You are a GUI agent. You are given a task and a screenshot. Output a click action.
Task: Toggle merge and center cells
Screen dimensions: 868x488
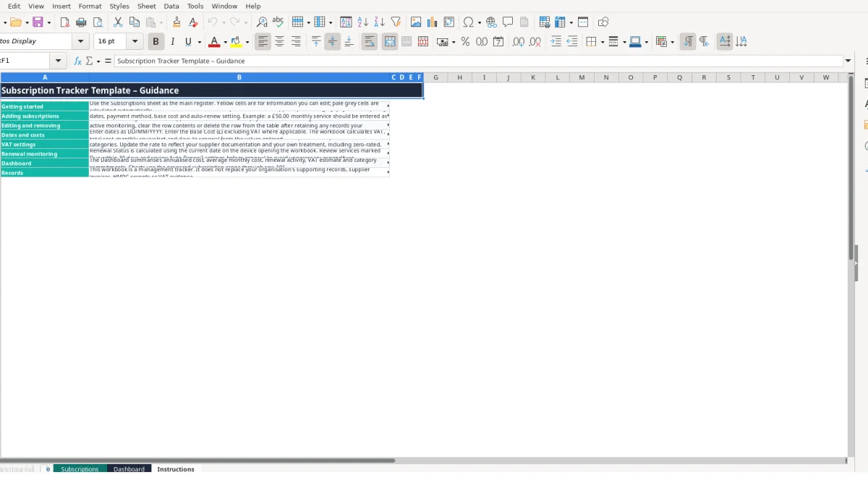pos(390,42)
